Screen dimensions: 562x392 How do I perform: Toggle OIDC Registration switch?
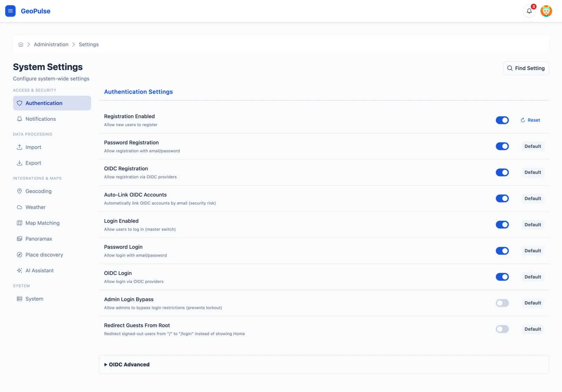502,172
